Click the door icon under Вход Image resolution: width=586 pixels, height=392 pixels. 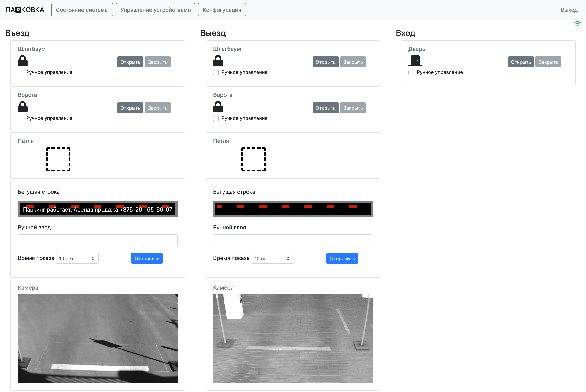(x=415, y=61)
